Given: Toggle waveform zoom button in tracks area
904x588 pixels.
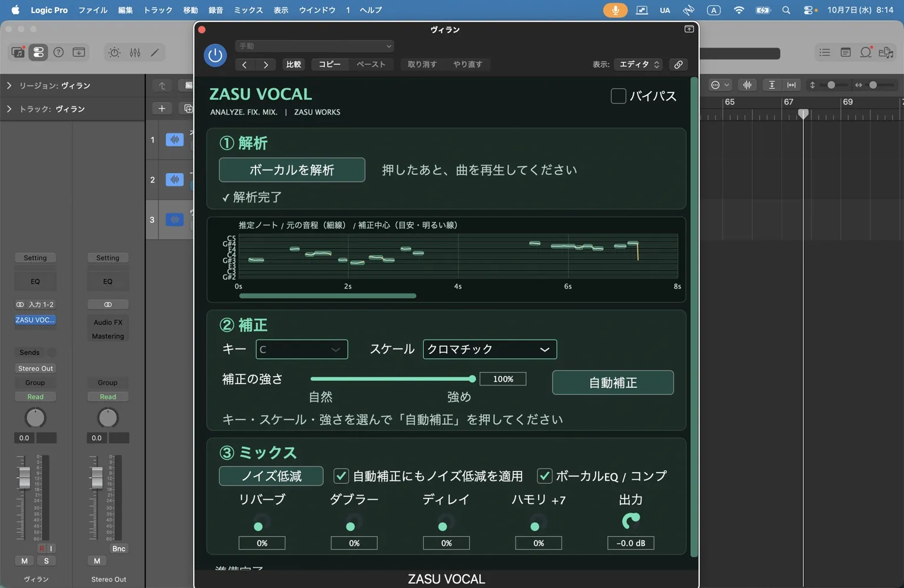Looking at the screenshot, I should [x=747, y=85].
